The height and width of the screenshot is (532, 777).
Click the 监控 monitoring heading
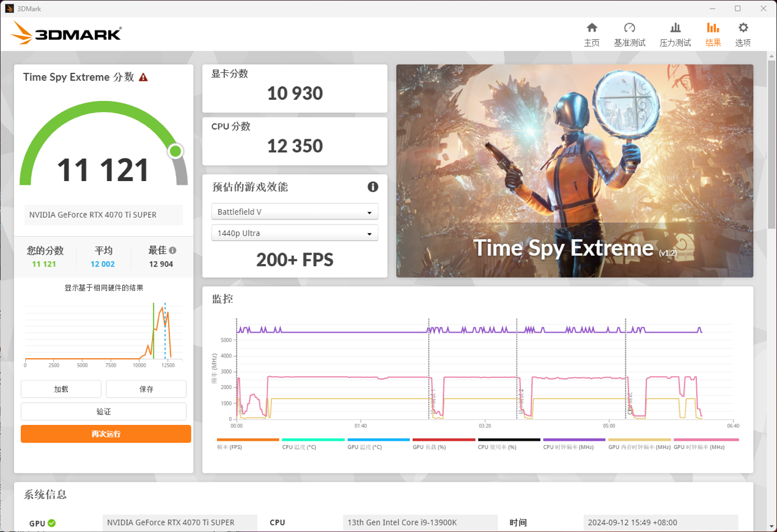click(x=223, y=299)
